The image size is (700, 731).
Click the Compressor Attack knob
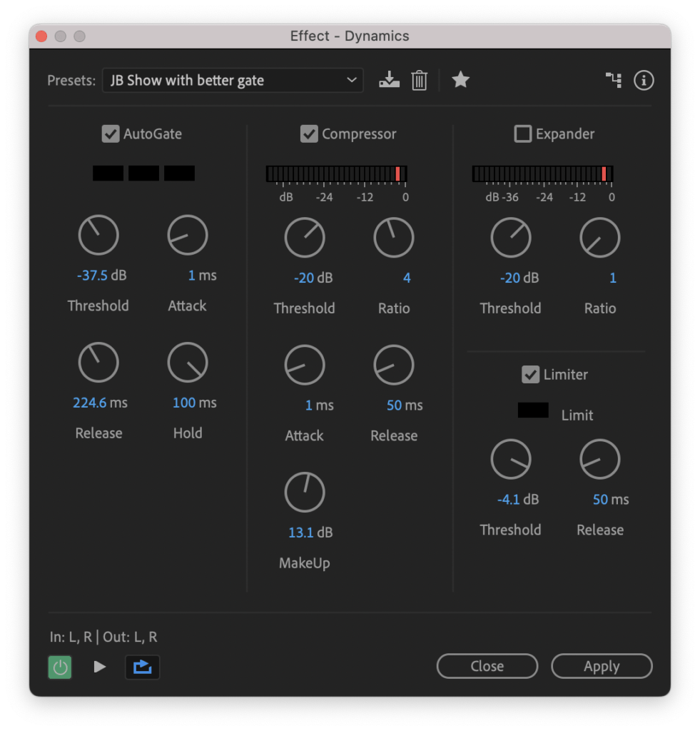point(305,365)
